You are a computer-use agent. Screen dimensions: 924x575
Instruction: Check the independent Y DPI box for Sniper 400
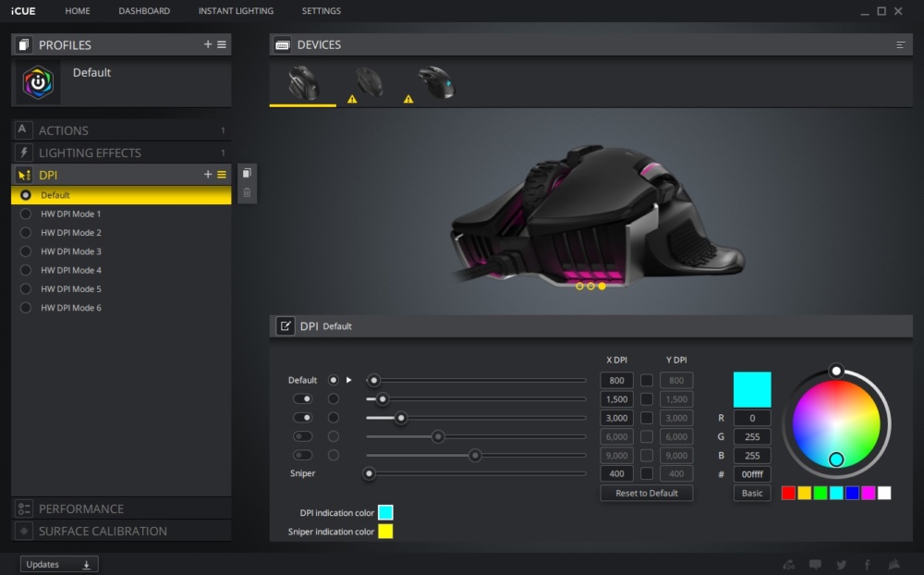647,473
